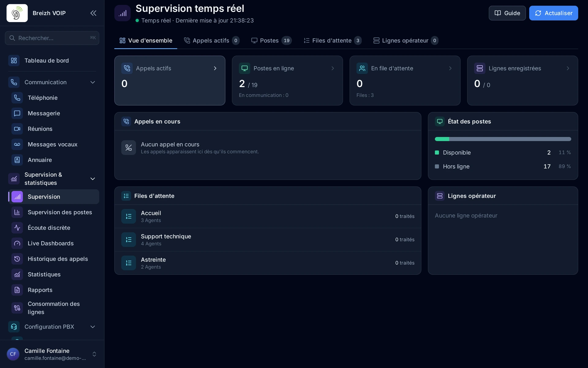This screenshot has width=588, height=368.
Task: Open the Astreinte queue row
Action: point(268,263)
